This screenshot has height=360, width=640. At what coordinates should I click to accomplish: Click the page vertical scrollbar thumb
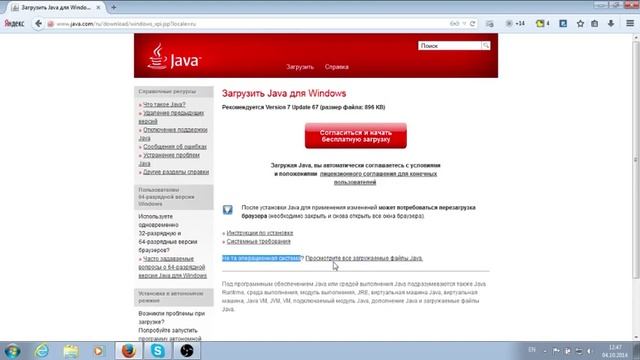636,159
